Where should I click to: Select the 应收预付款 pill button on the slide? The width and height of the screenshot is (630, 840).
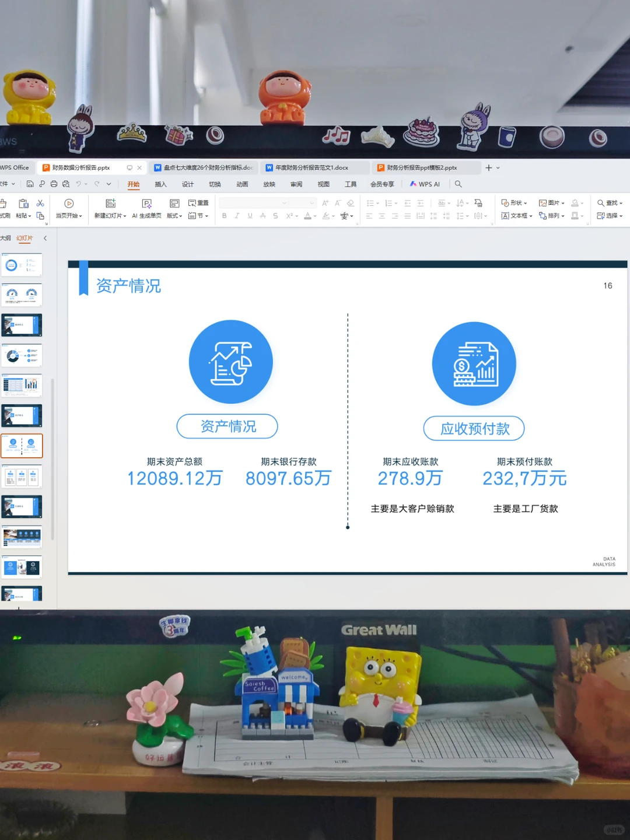474,429
